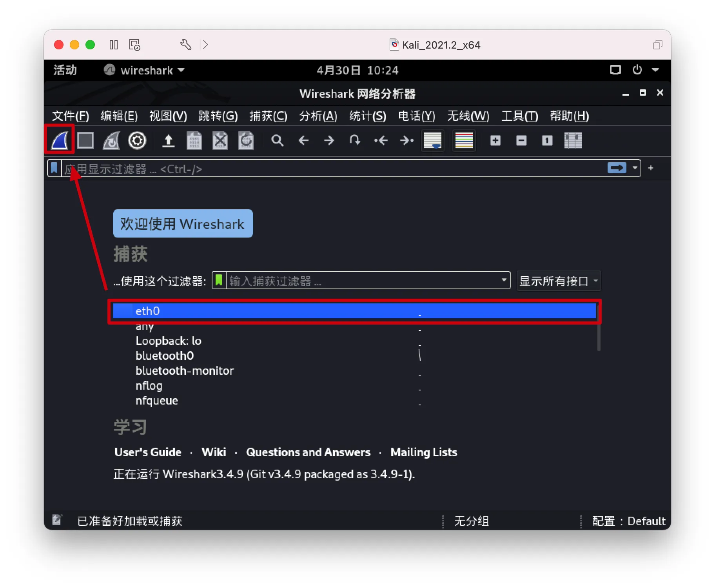Select the bluetooth0 interface
Screen dimensions: 715x588
pyautogui.click(x=354, y=356)
